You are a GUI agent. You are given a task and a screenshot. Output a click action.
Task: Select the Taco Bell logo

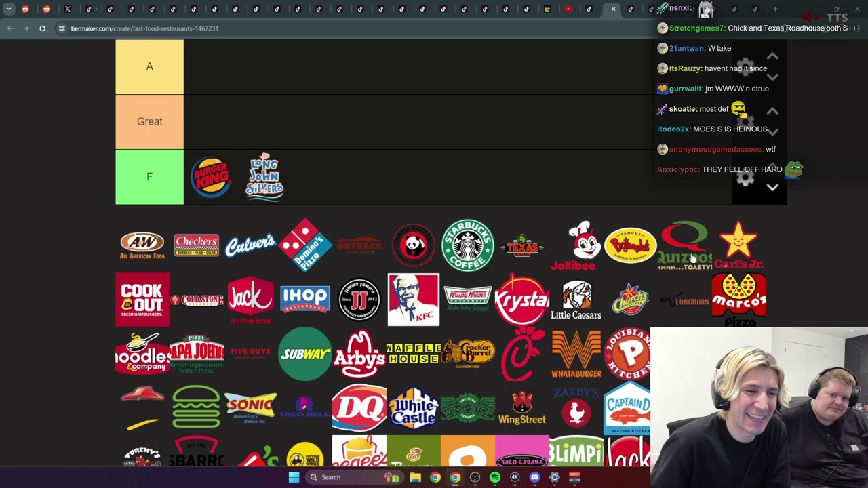(304, 408)
